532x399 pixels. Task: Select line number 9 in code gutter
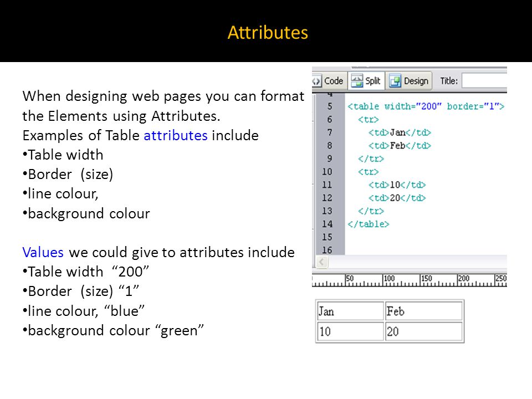pos(329,158)
